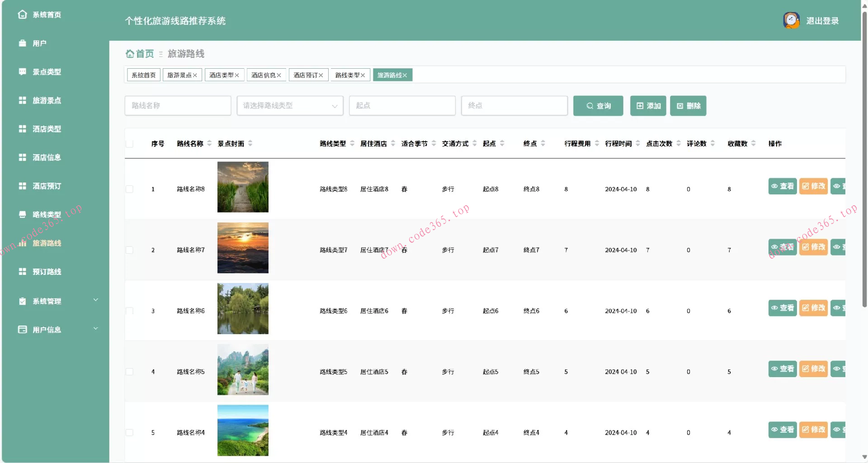Image resolution: width=868 pixels, height=463 pixels.
Task: Click the scenery thumbnail for 路线名称6
Action: 242,308
